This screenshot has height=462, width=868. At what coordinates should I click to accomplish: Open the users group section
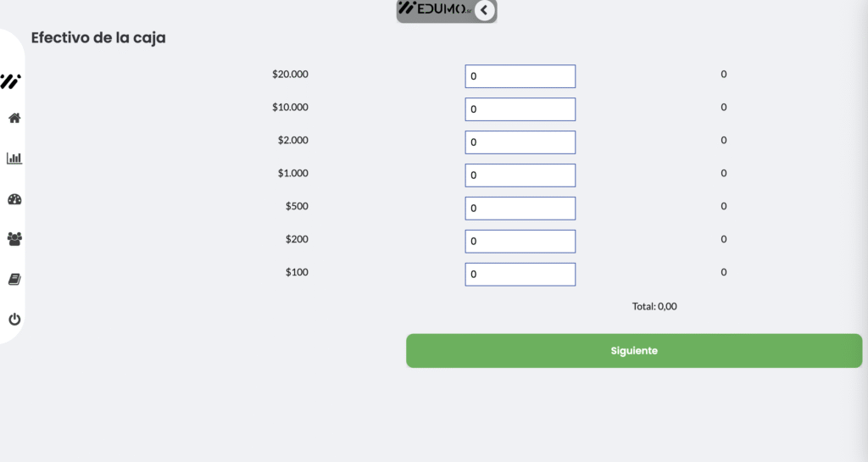pos(14,239)
